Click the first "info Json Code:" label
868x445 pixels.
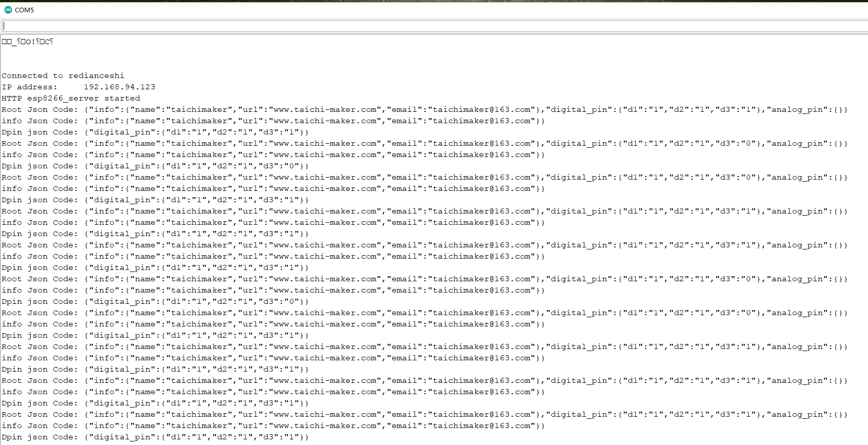click(x=40, y=121)
